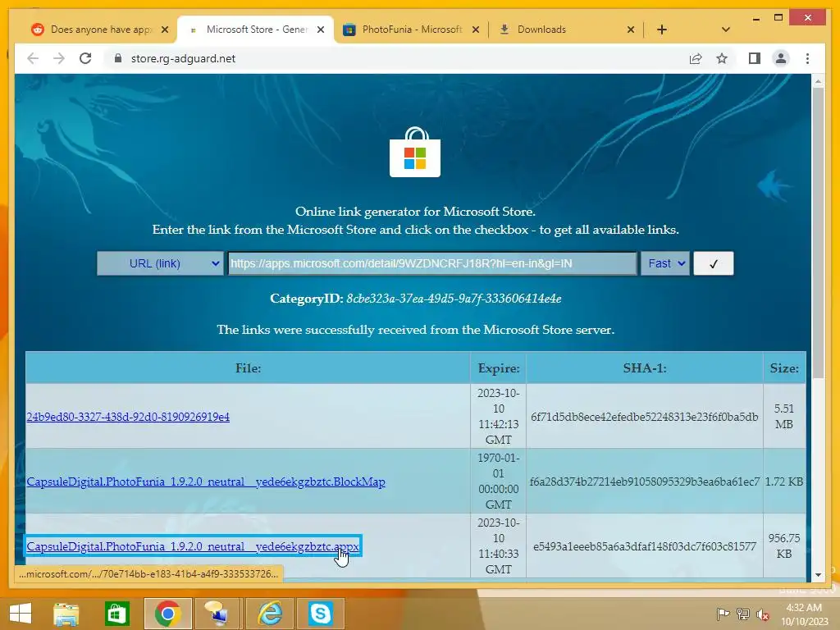The height and width of the screenshot is (630, 840).
Task: Close the Downloads tab
Action: (x=631, y=30)
